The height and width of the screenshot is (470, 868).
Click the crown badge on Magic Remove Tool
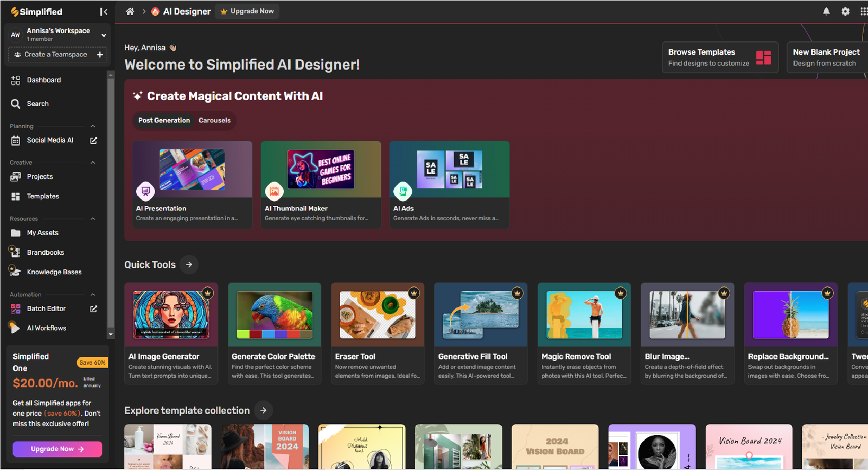click(621, 293)
